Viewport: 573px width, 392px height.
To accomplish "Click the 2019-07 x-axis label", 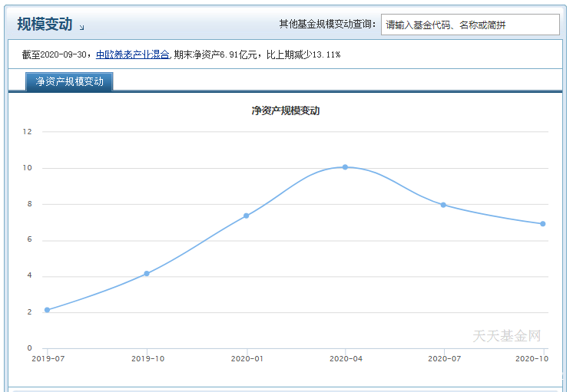I will pyautogui.click(x=48, y=359).
